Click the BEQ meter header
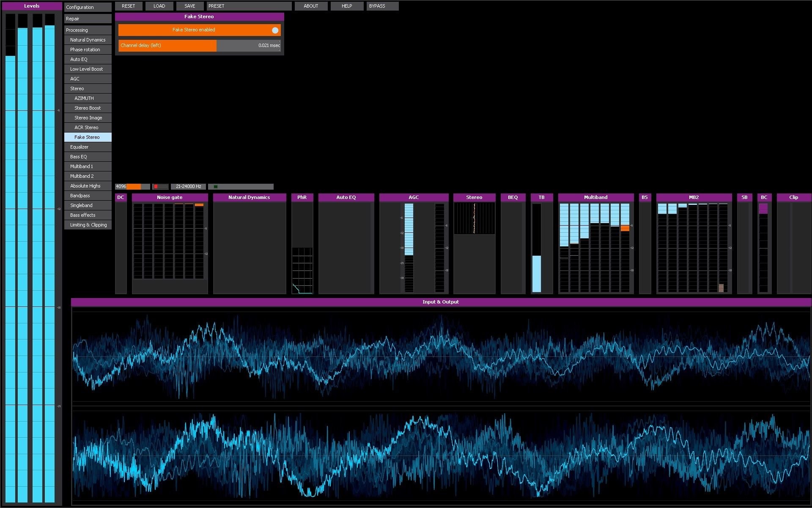Image resolution: width=812 pixels, height=508 pixels. (513, 198)
